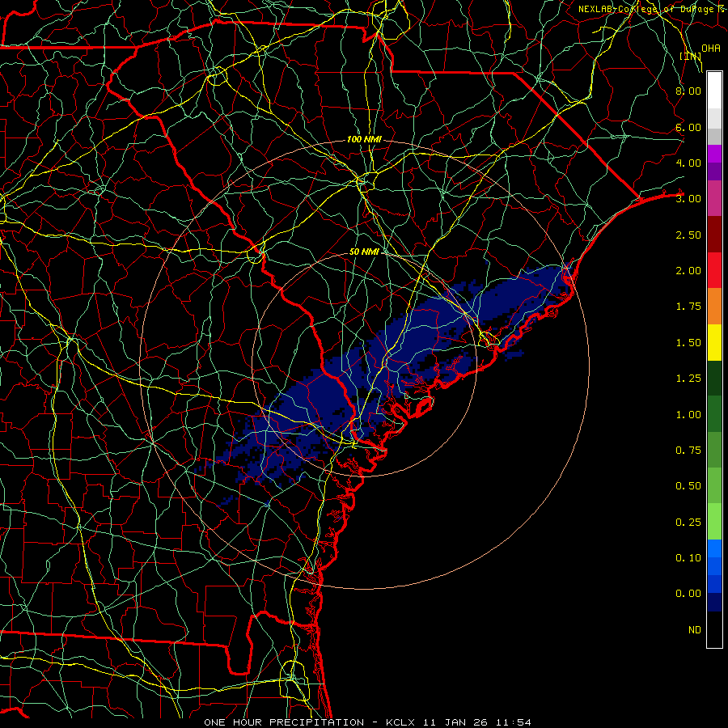Screen dimensions: 728x728
Task: Click the 0.10 legend value
Action: point(688,558)
